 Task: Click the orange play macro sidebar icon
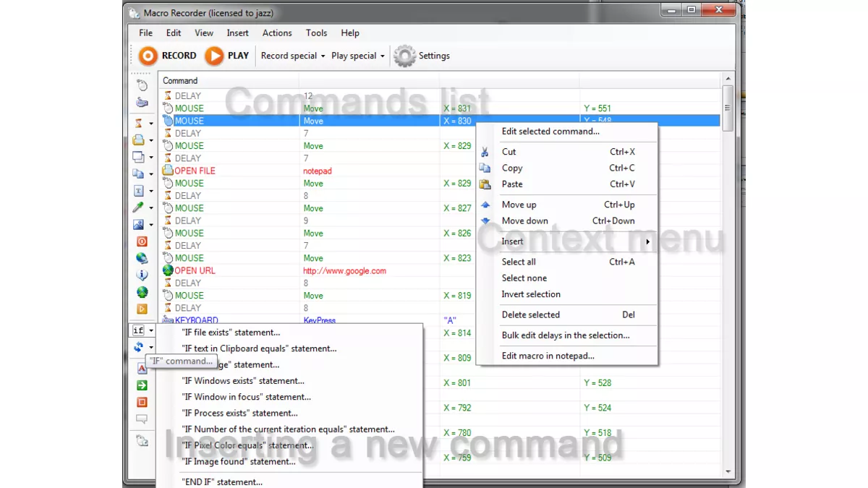tap(142, 309)
